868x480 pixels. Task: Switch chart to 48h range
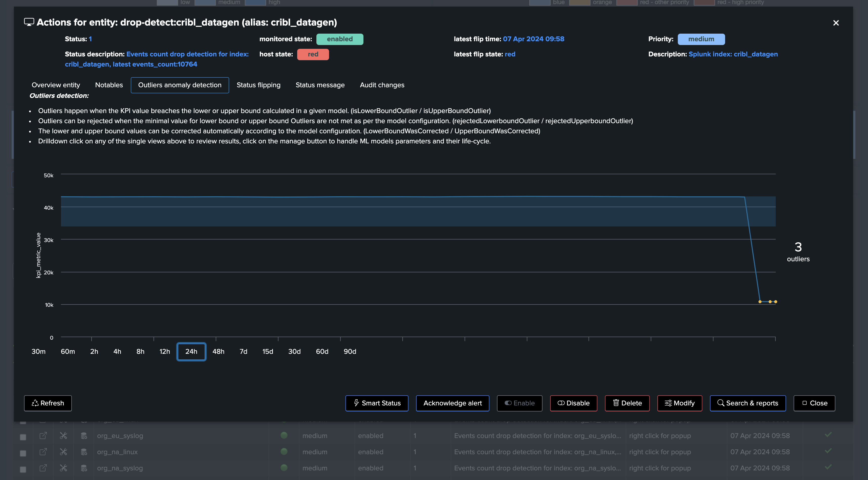tap(218, 351)
